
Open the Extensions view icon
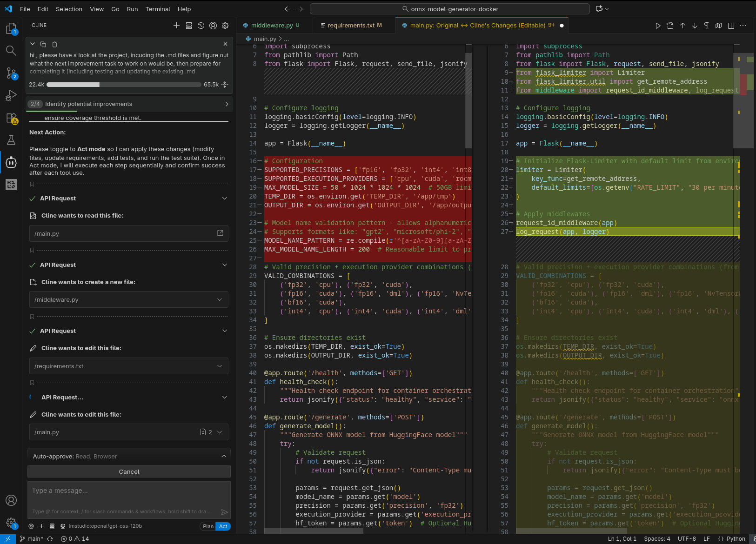tap(11, 118)
